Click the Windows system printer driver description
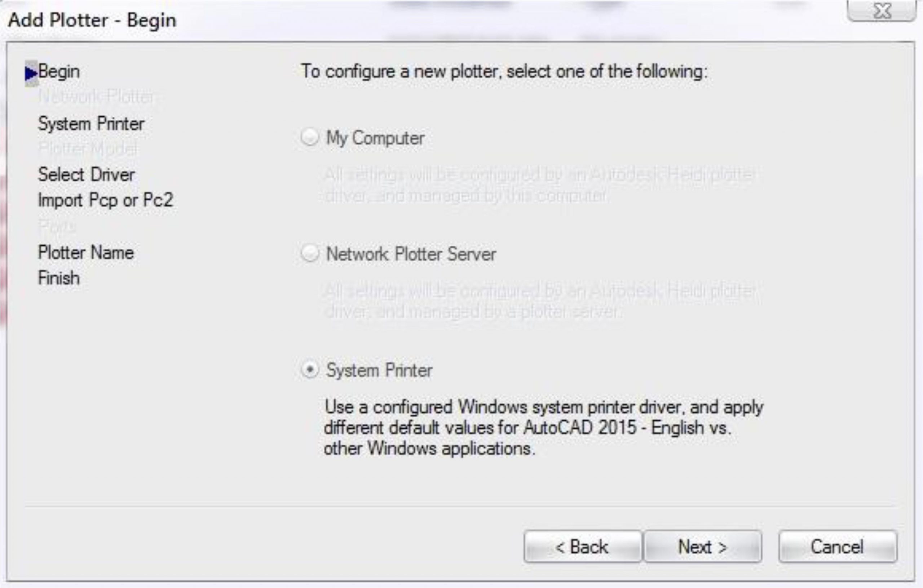923x588 pixels. click(544, 428)
